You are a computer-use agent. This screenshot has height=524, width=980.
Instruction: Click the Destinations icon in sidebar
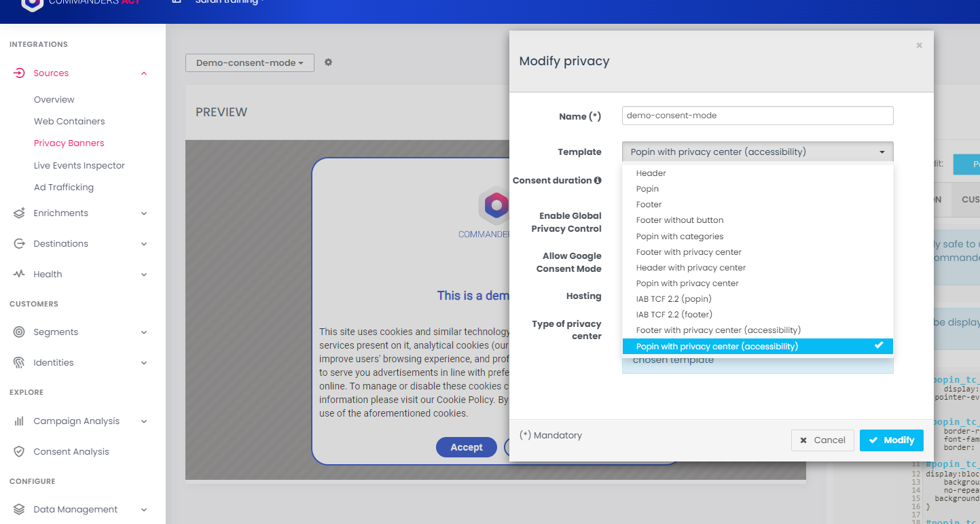(19, 244)
